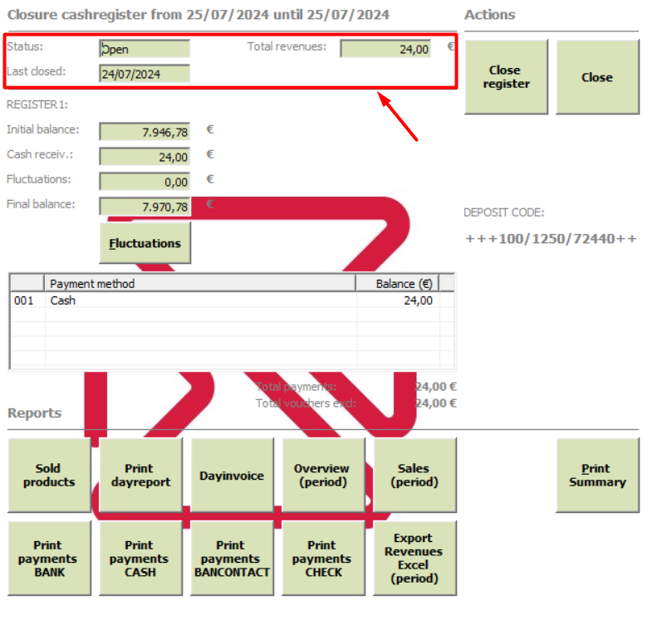Export Revenues Excel (period)
This screenshot has height=620, width=672.
[414, 559]
